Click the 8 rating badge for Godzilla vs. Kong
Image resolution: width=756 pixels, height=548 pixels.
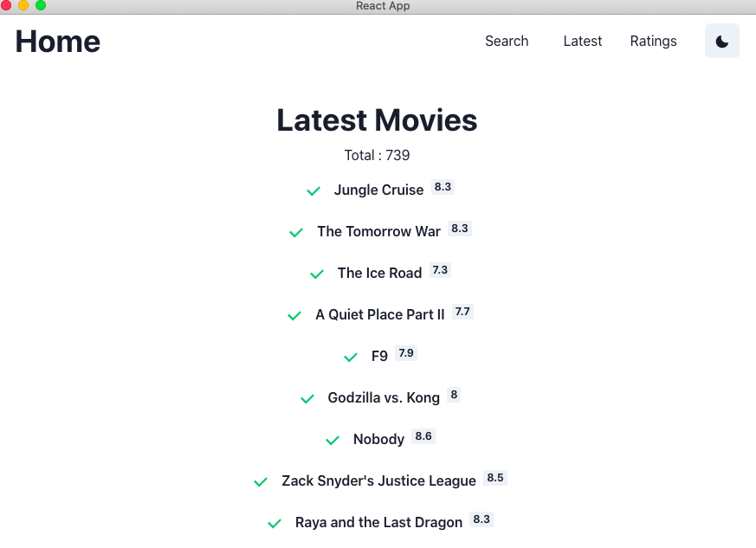454,395
